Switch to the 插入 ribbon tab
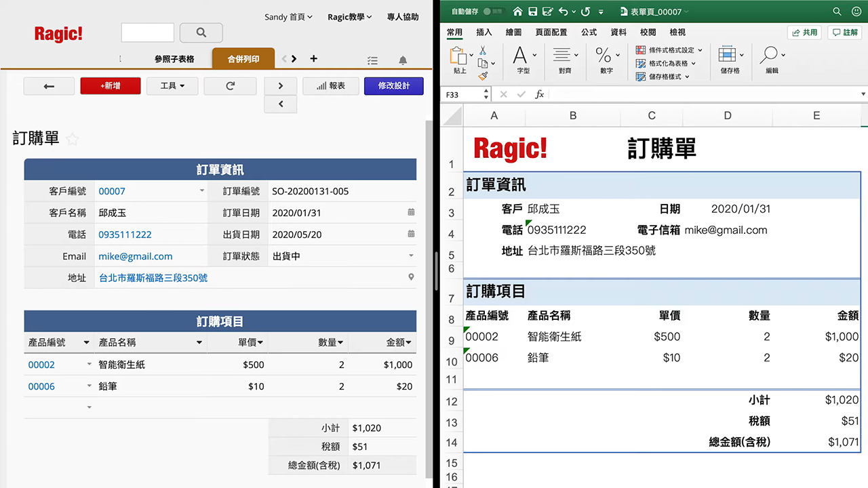The width and height of the screenshot is (868, 488). pyautogui.click(x=483, y=31)
